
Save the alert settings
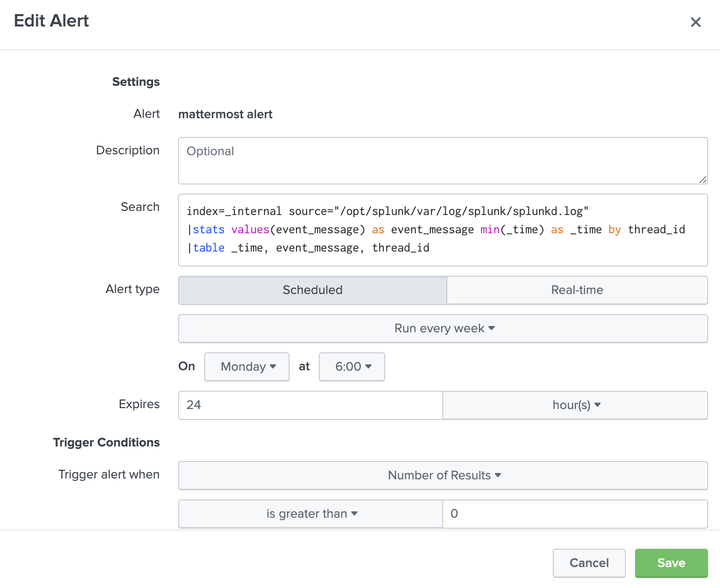671,563
